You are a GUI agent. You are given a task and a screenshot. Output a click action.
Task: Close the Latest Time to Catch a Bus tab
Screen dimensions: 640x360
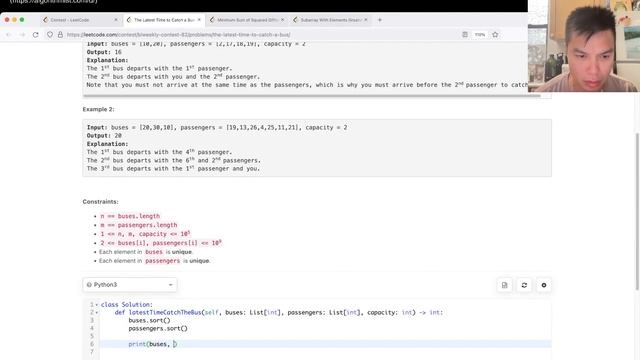[x=199, y=20]
